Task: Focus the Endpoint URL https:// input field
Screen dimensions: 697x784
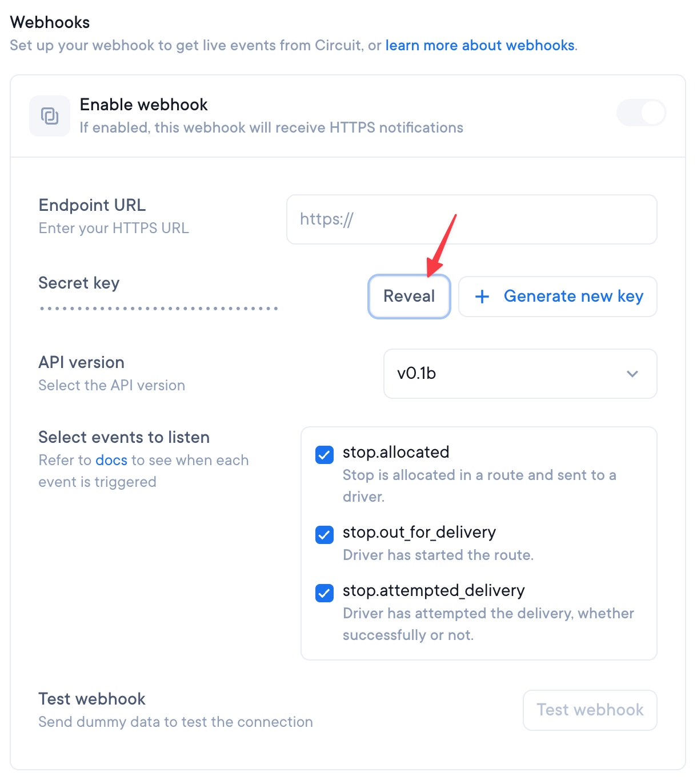Action: pyautogui.click(x=471, y=219)
